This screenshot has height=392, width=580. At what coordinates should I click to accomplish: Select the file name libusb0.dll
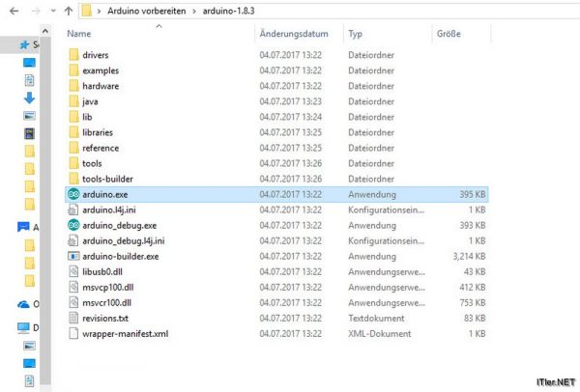[x=102, y=272]
